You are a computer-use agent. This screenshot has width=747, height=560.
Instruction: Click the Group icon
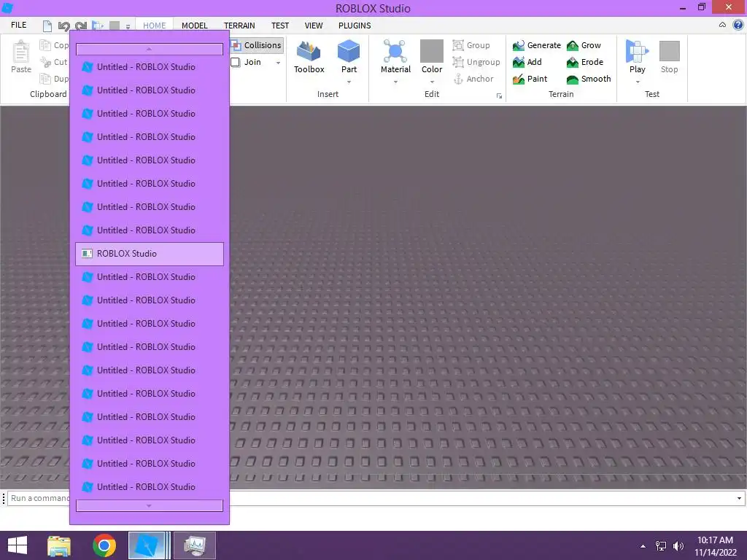pyautogui.click(x=458, y=45)
